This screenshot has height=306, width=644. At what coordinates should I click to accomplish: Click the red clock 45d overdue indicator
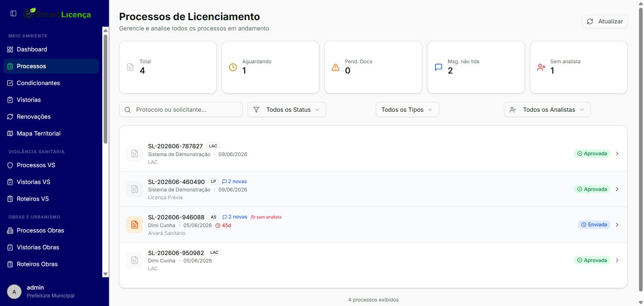pyautogui.click(x=223, y=225)
